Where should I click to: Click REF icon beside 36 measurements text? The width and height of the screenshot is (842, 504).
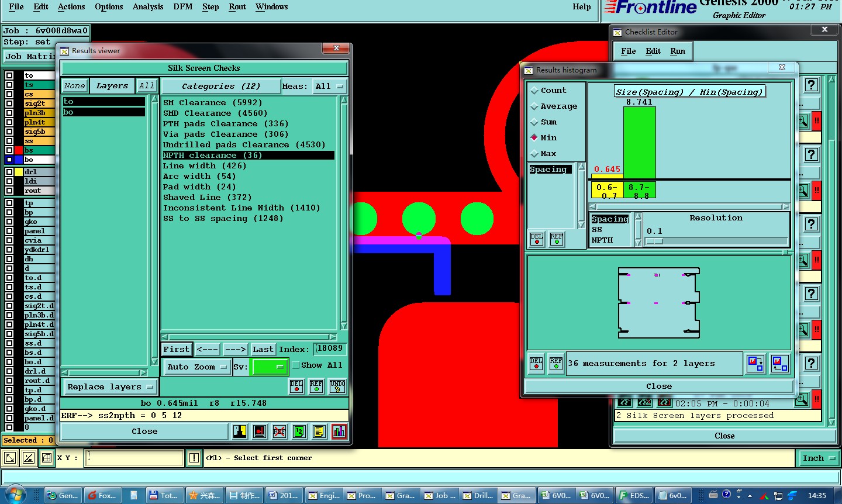click(556, 364)
